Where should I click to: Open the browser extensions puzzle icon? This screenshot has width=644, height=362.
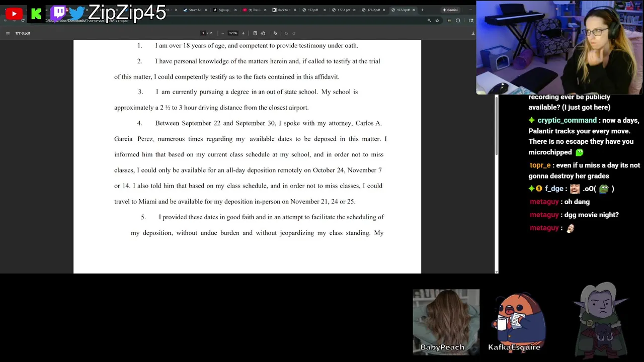click(458, 21)
